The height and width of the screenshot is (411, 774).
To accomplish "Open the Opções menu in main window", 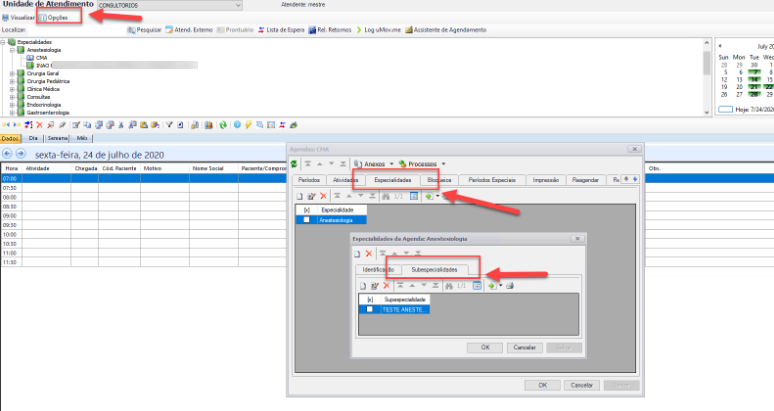I will [54, 18].
